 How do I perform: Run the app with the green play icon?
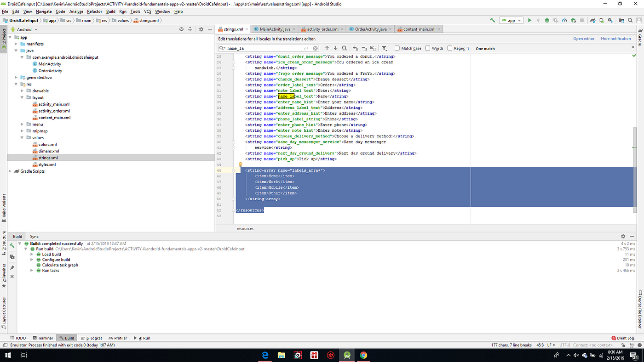[x=530, y=20]
